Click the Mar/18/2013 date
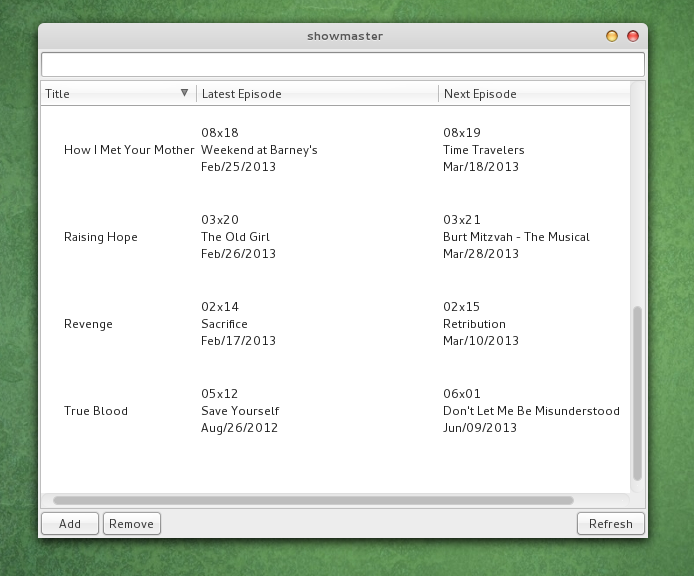Viewport: 694px width, 576px height. (481, 166)
